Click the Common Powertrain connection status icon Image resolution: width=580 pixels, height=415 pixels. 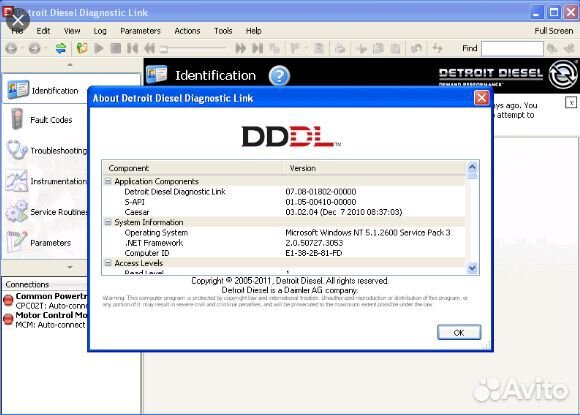pyautogui.click(x=8, y=300)
